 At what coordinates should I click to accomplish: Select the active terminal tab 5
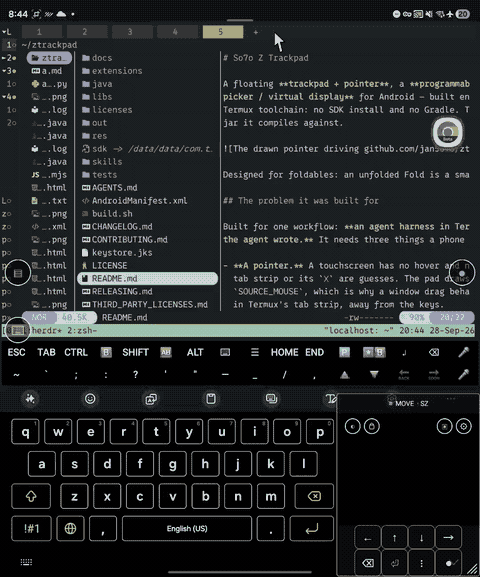(223, 32)
